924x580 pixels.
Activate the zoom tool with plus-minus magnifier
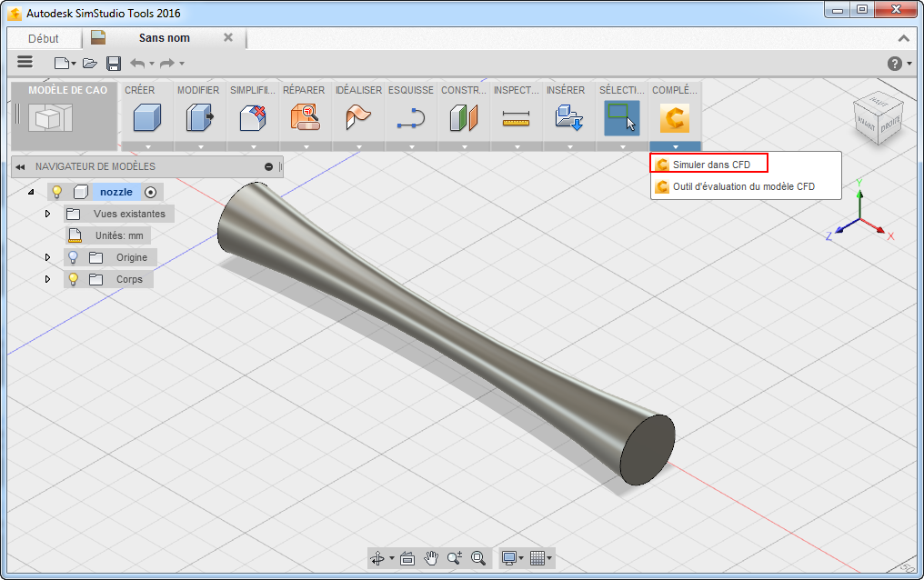455,557
